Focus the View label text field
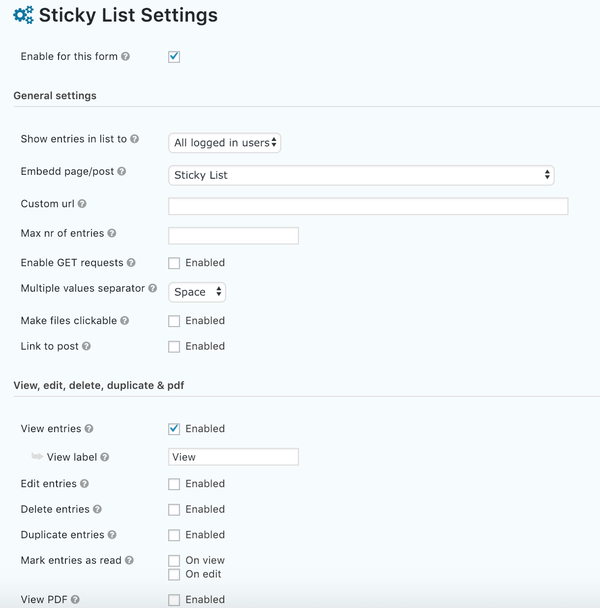The image size is (600, 608). (233, 457)
